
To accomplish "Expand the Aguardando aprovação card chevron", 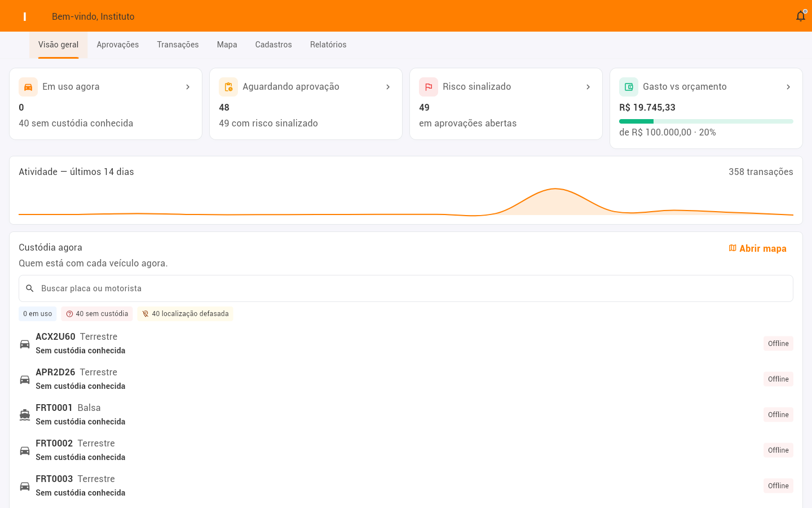I will point(388,87).
